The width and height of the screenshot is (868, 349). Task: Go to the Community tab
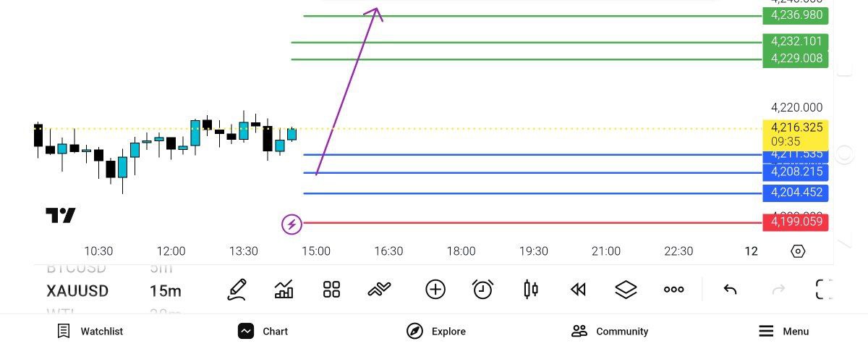tap(610, 332)
